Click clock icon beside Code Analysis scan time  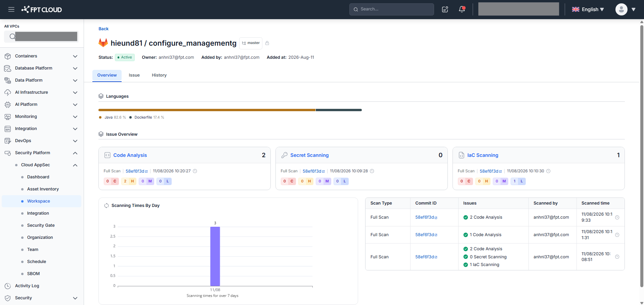click(195, 171)
